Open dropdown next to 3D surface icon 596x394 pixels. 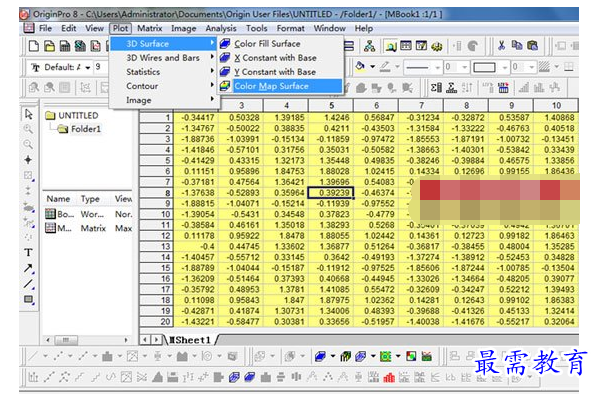(x=333, y=356)
